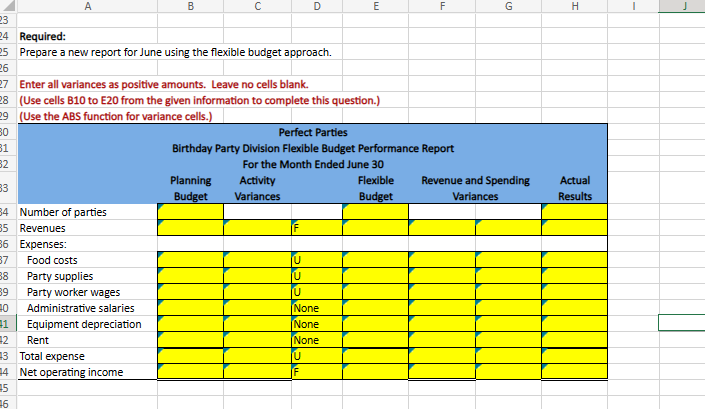Select column B header
705x409 pixels.
pos(191,6)
